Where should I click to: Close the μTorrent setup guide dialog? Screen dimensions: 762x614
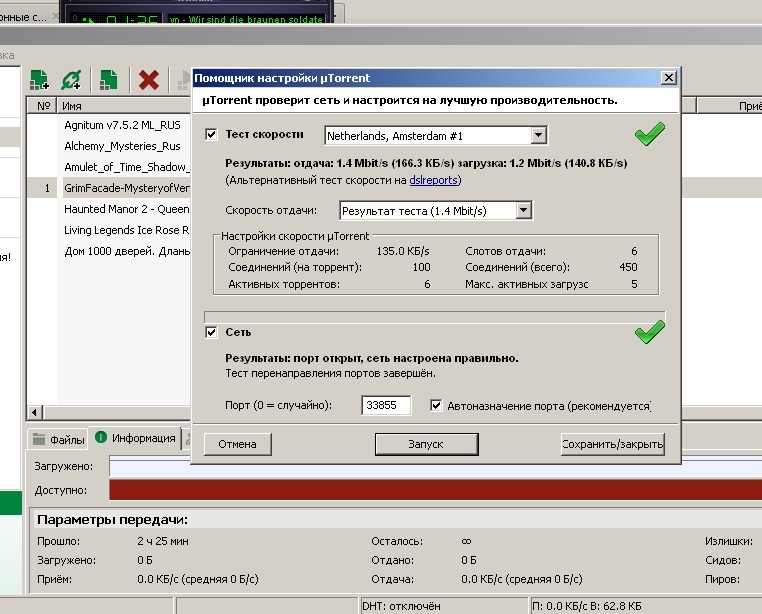click(669, 78)
